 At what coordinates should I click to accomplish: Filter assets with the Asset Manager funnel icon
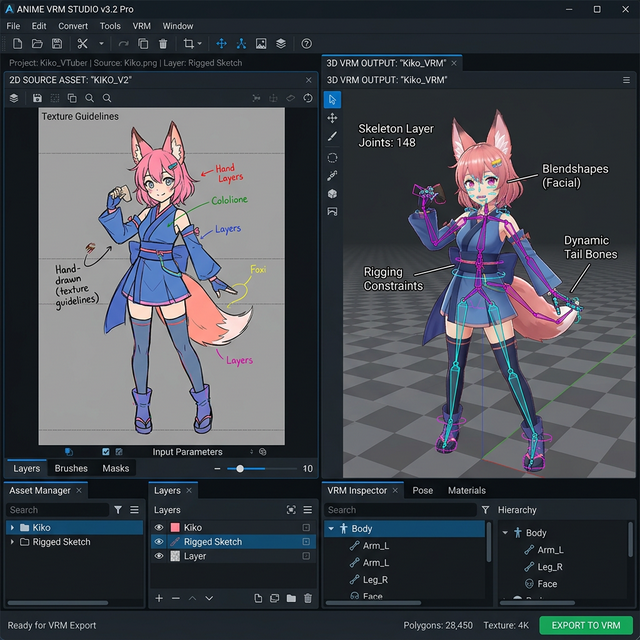pyautogui.click(x=118, y=510)
